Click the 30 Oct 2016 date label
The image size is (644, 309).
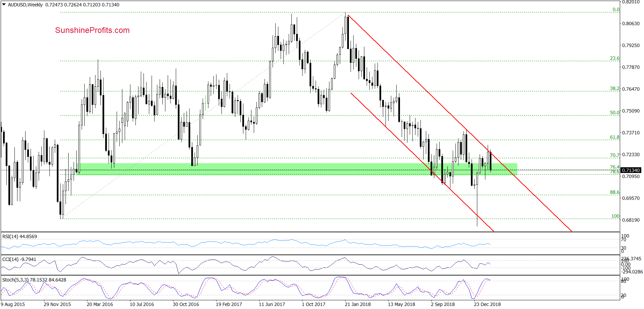186,304
